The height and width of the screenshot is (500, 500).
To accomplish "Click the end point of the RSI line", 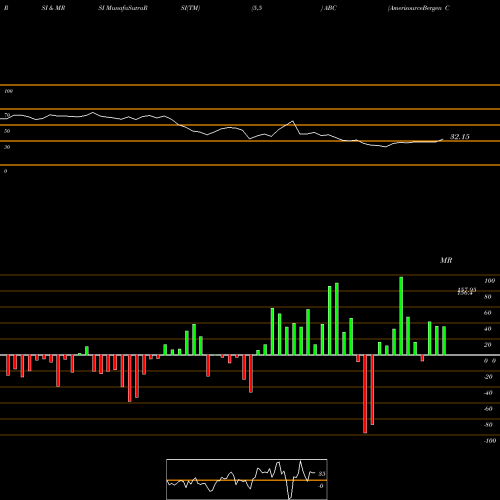I will click(x=443, y=139).
